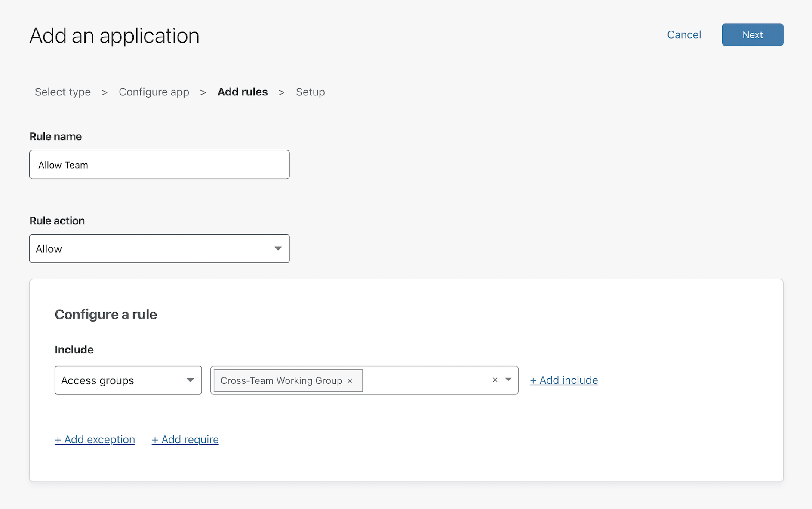Click the Rule action dropdown caret

(x=278, y=249)
